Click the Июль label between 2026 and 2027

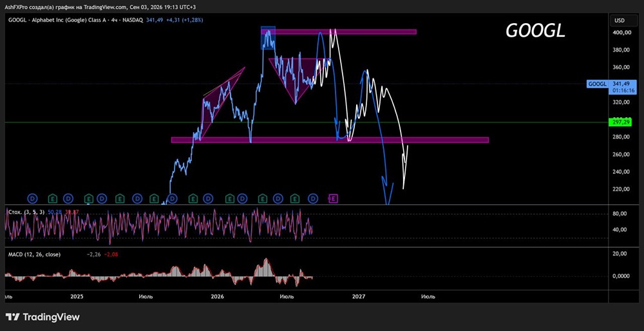point(287,296)
